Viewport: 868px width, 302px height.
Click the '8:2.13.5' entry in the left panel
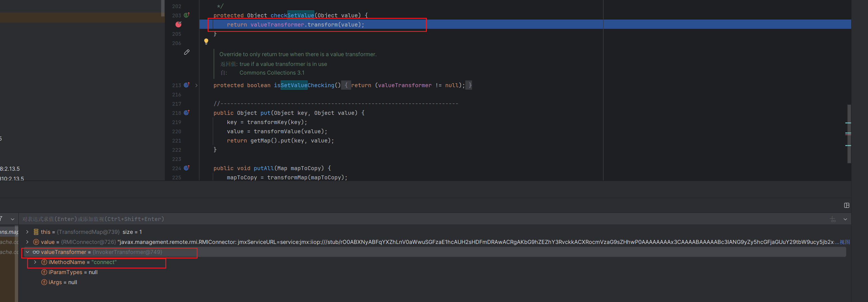[x=10, y=169]
